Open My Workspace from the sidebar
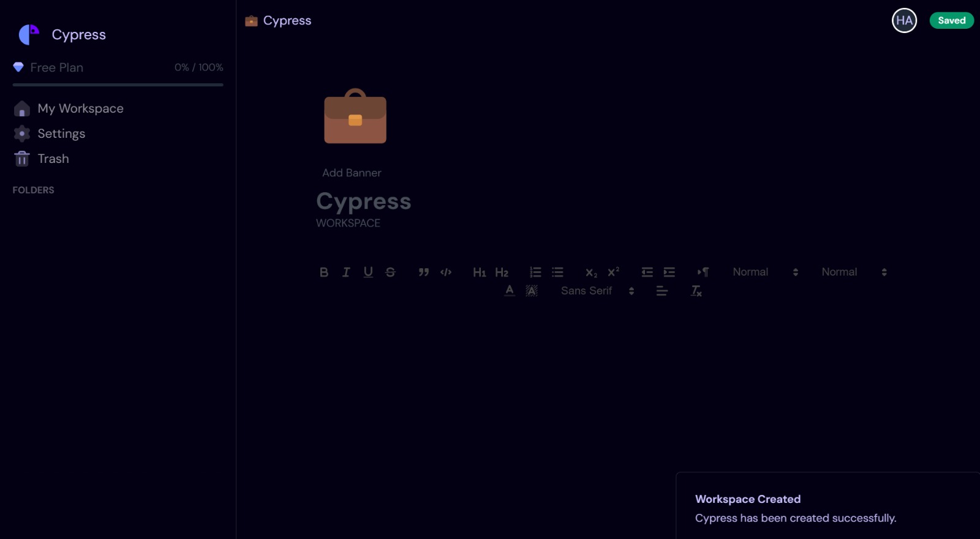980x539 pixels. [80, 108]
